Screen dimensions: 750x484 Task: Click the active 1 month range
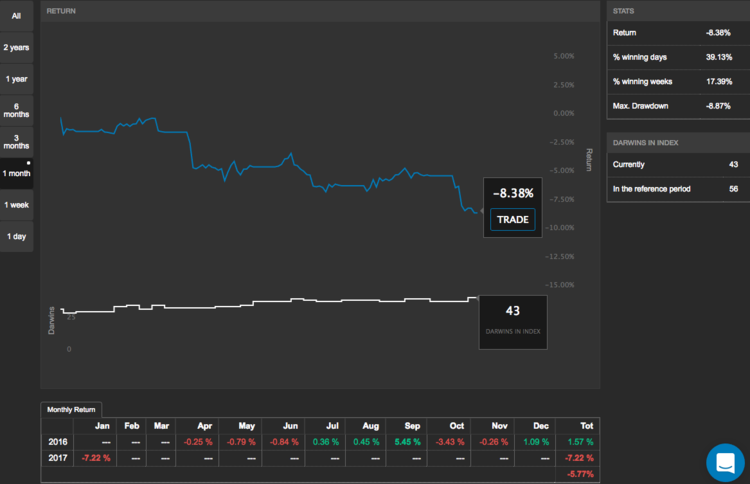click(x=16, y=173)
